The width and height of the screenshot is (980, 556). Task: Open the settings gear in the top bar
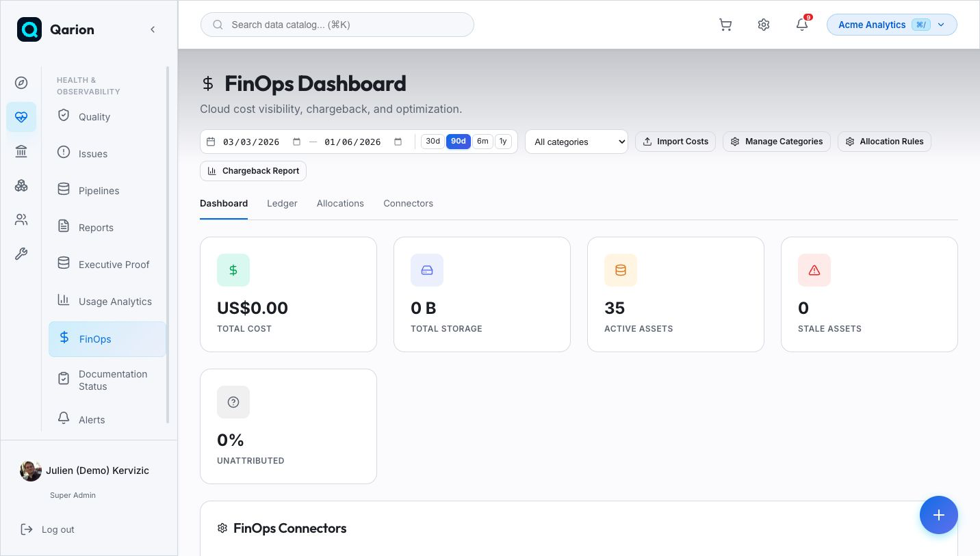(764, 25)
